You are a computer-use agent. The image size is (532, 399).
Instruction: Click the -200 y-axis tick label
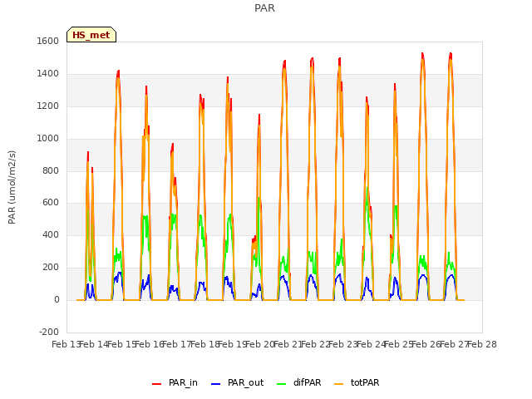[49, 332]
